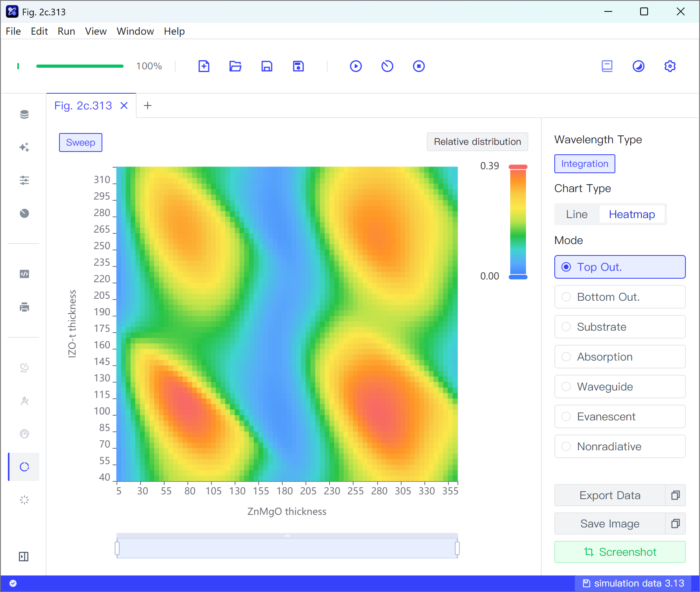Click the save-as disk icon
This screenshot has height=592, width=700.
point(298,66)
